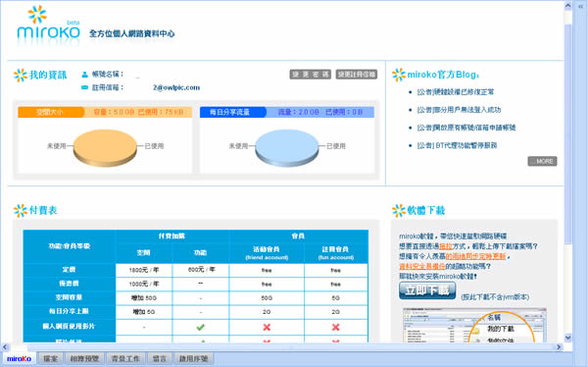Click the owlpic.com email address
The image size is (588, 367).
click(x=176, y=87)
